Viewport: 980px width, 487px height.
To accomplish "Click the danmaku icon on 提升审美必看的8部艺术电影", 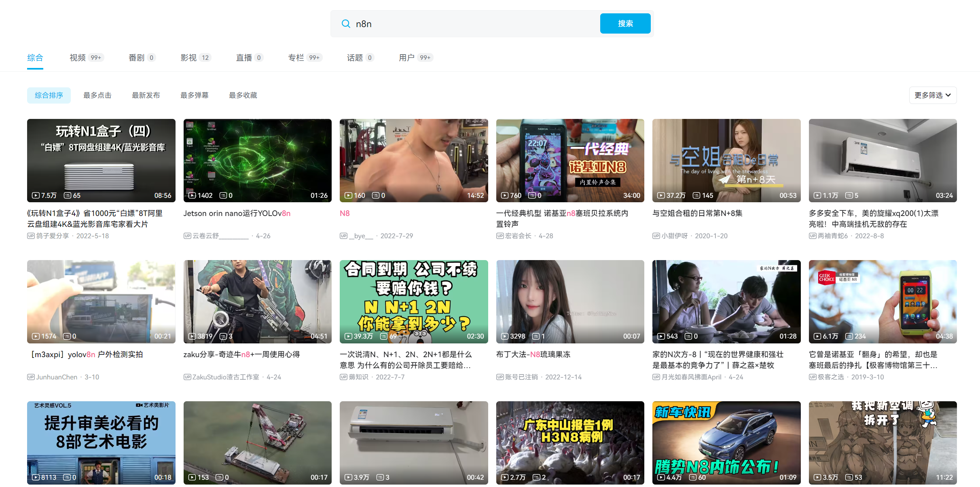I will (68, 477).
